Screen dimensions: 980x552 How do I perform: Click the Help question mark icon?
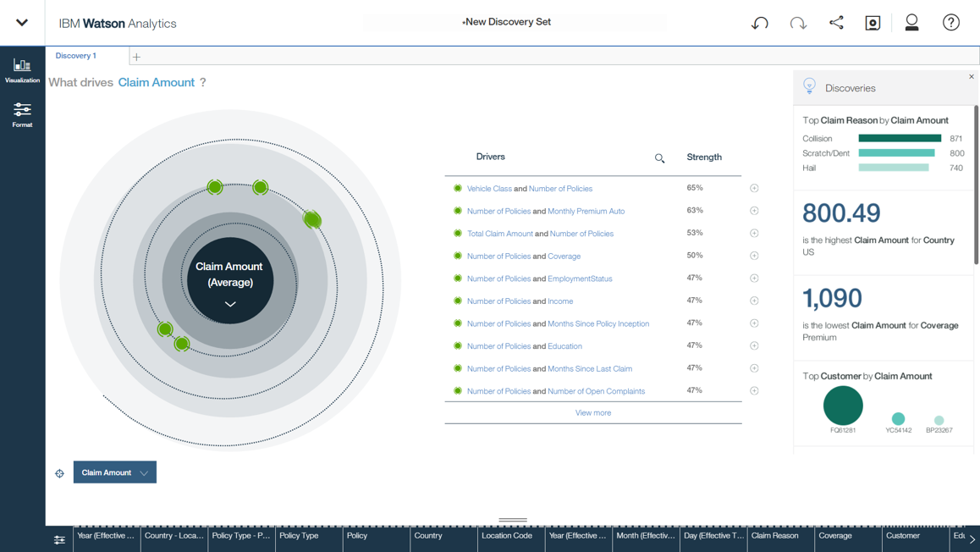click(950, 23)
